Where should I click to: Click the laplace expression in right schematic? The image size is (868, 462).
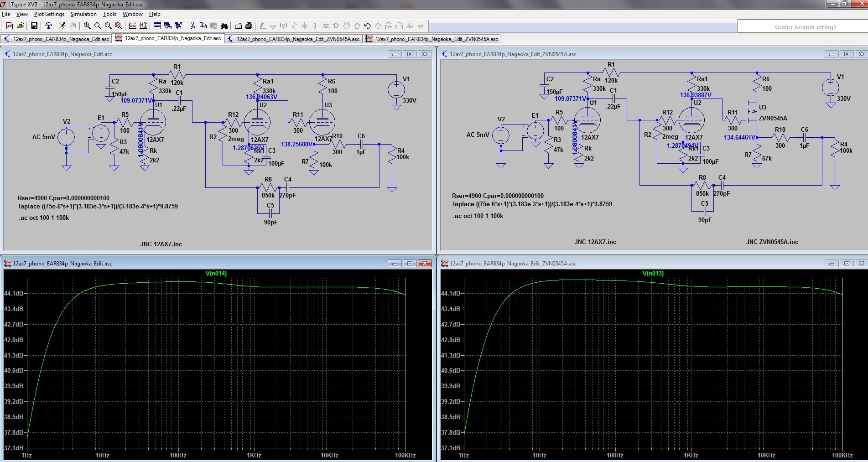(x=532, y=204)
